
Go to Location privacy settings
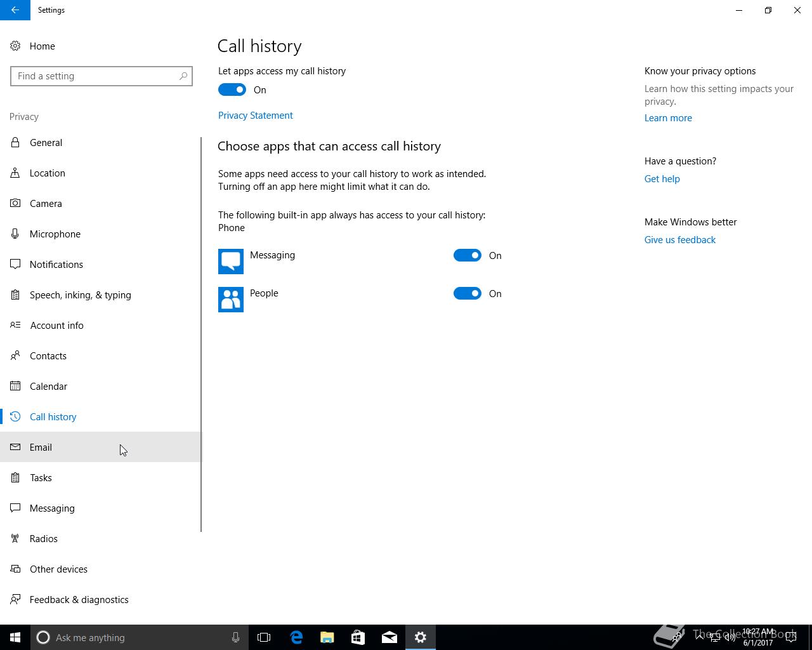tap(100, 173)
